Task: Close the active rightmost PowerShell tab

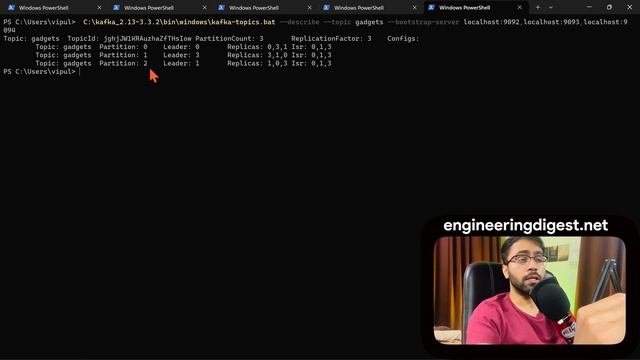Action: pyautogui.click(x=519, y=7)
